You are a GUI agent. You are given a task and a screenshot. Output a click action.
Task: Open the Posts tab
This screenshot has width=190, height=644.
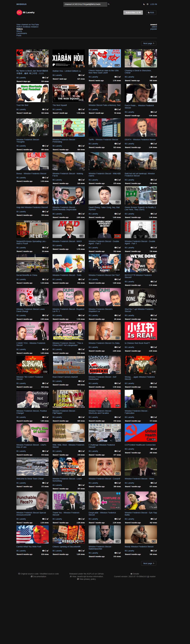coord(19,35)
